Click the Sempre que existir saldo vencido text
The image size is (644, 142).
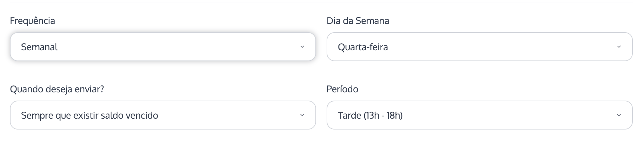pos(89,115)
